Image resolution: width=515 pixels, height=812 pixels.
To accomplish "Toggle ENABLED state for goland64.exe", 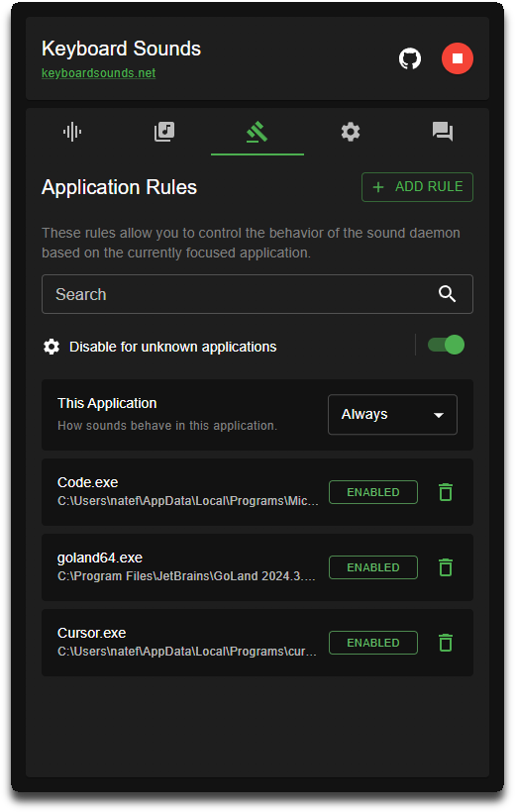I will (x=373, y=567).
